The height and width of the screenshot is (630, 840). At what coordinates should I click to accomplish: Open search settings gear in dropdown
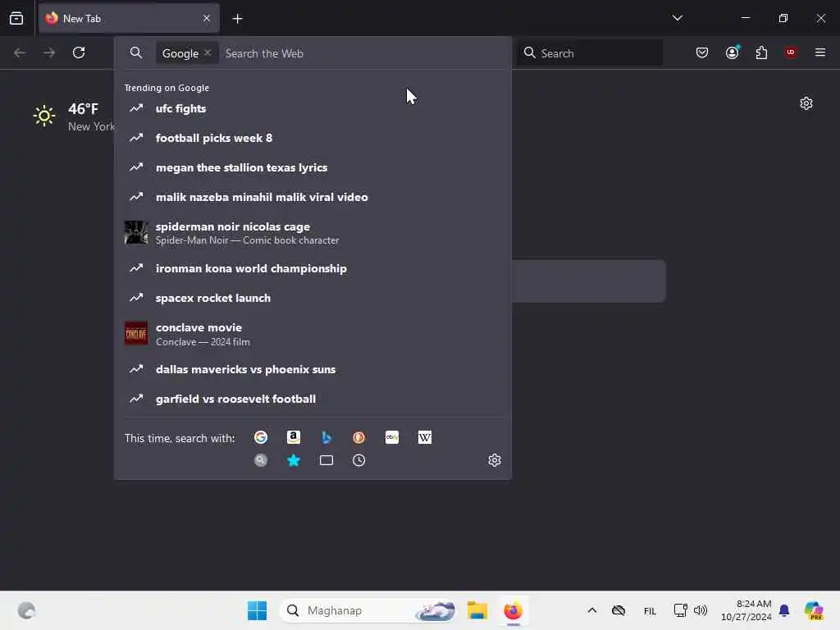pyautogui.click(x=495, y=460)
